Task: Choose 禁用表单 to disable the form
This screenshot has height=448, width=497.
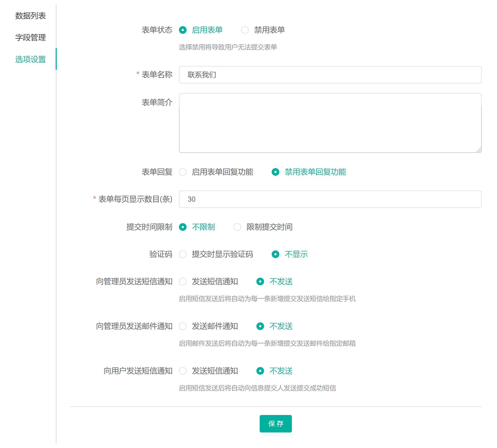Action: pyautogui.click(x=245, y=30)
